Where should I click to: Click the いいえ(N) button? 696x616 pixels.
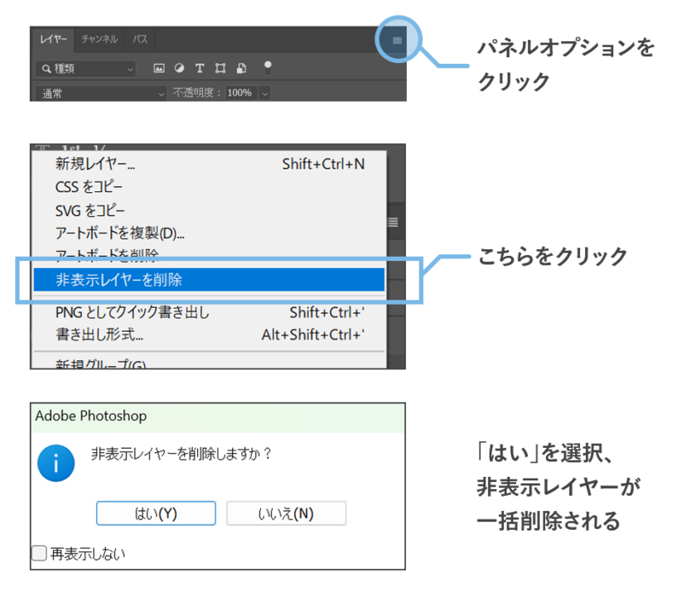point(286,513)
